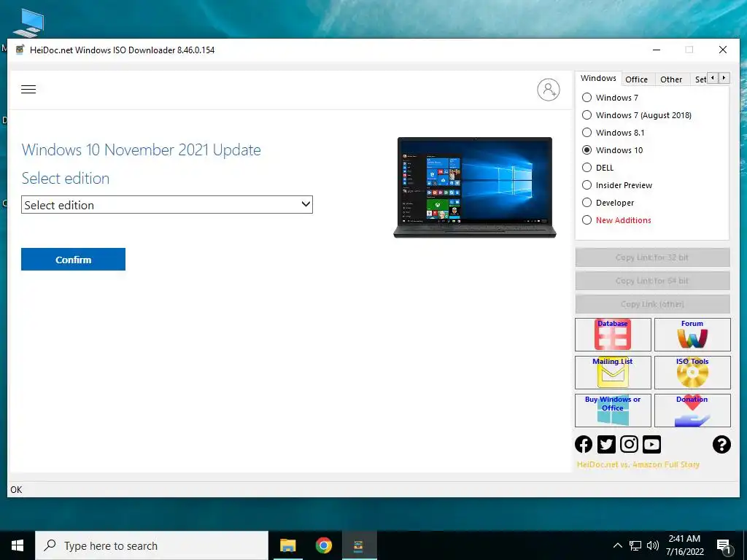Click the ISO Downloader taskbar icon
The height and width of the screenshot is (560, 747).
(x=359, y=545)
